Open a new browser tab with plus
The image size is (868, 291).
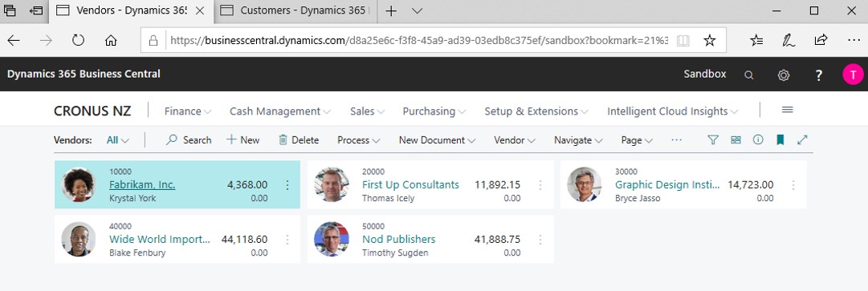391,10
